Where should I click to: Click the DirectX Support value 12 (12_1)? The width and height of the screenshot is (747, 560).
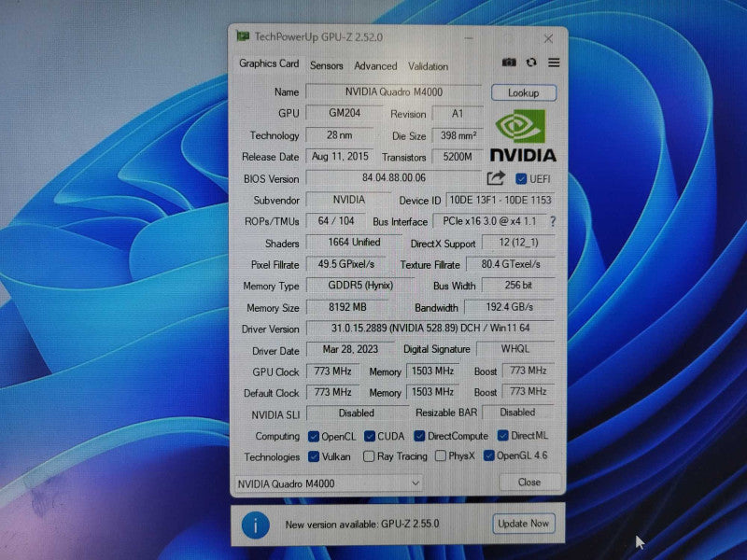(518, 243)
